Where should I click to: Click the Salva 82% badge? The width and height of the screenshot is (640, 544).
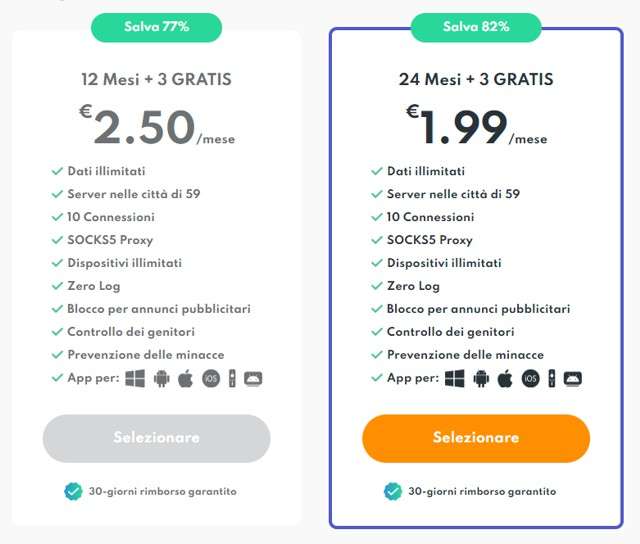pyautogui.click(x=476, y=27)
